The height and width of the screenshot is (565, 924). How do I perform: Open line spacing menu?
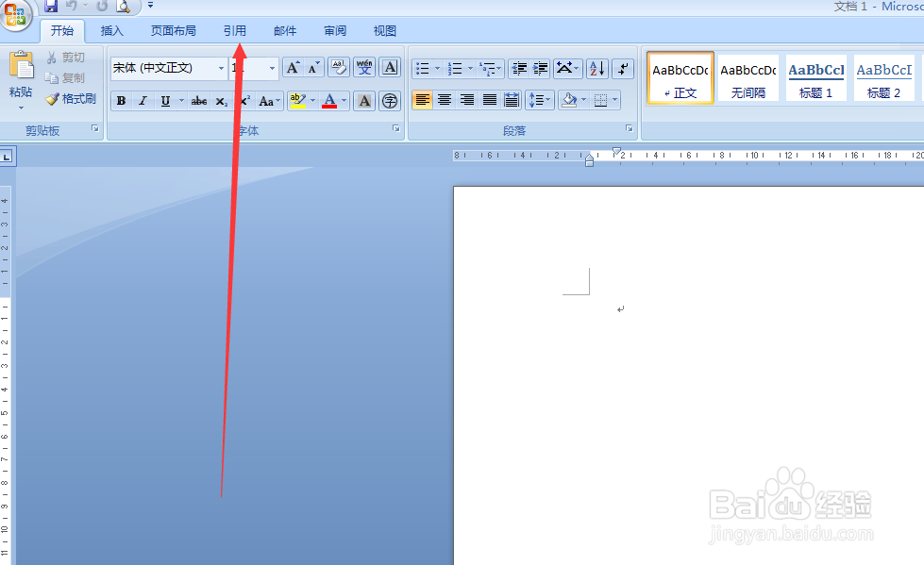[539, 100]
